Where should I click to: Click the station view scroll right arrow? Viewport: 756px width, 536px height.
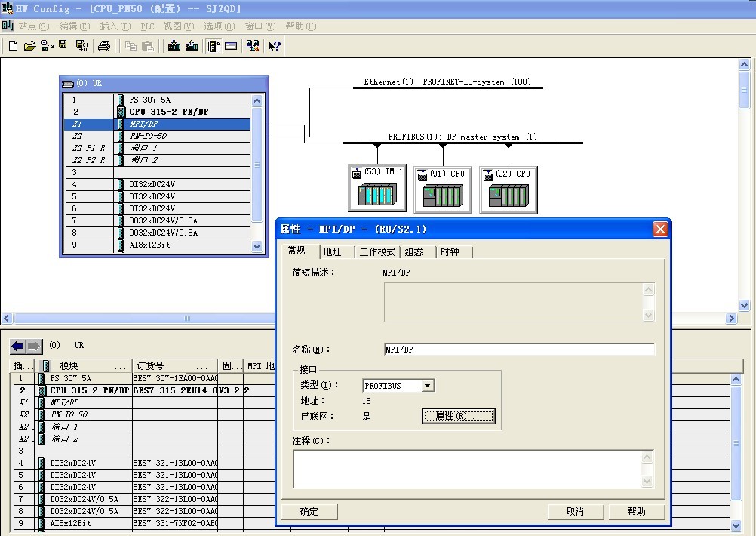pos(732,319)
